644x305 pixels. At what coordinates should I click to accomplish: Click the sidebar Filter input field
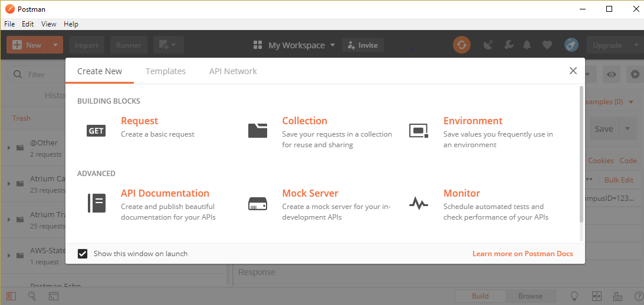click(37, 75)
